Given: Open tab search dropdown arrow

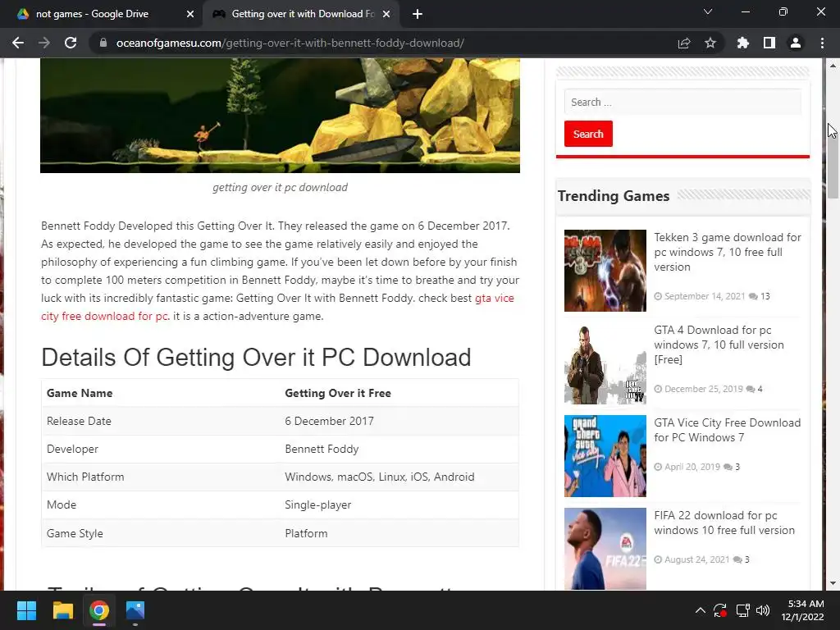Looking at the screenshot, I should point(708,11).
